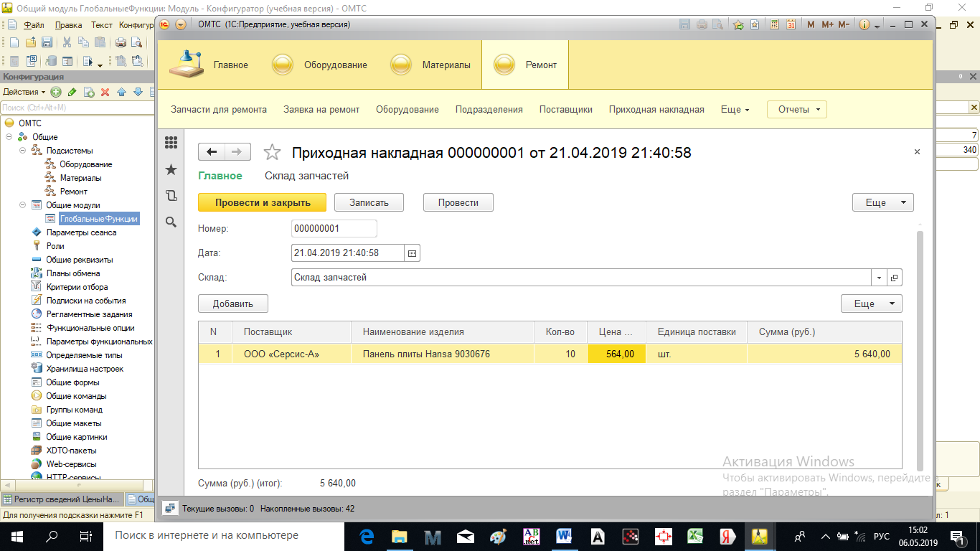Select the Параметры сеанса tree item
This screenshot has width=980, height=551.
(x=81, y=232)
